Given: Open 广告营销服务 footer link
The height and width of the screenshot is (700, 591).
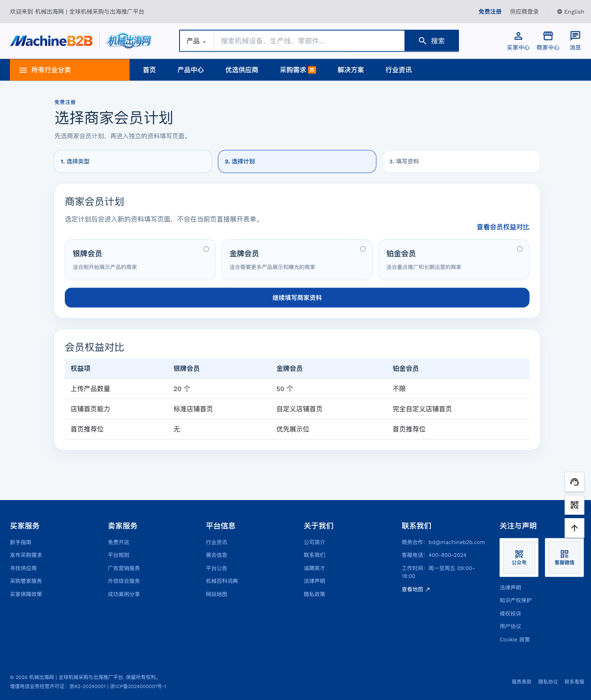Looking at the screenshot, I should coord(124,568).
